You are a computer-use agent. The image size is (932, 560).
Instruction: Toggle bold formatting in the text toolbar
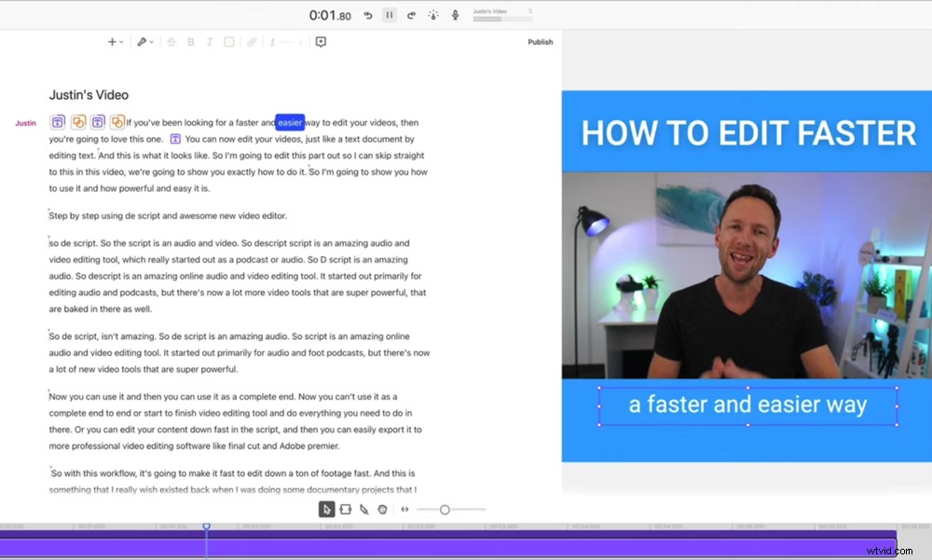191,42
